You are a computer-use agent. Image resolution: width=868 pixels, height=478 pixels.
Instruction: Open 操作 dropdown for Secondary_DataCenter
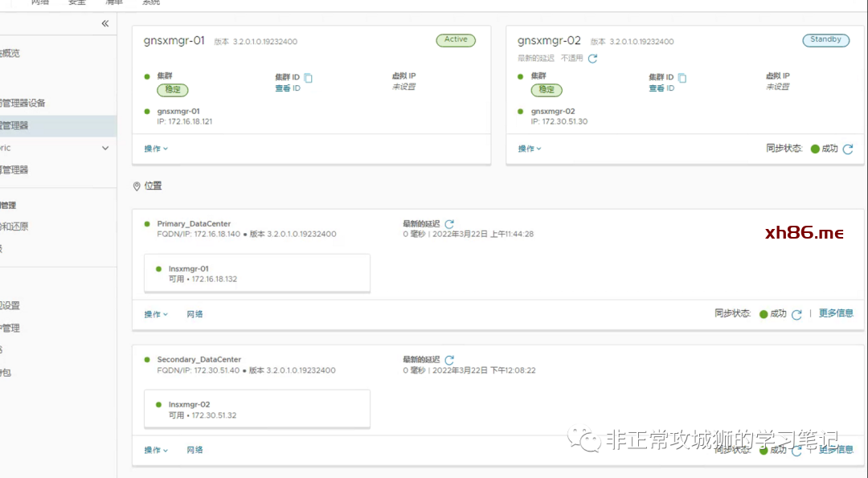(x=156, y=450)
